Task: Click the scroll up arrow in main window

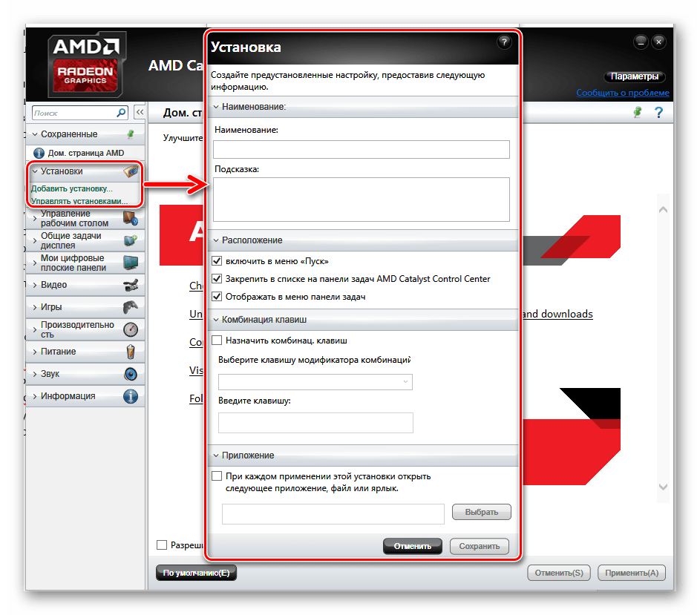Action: coord(664,209)
